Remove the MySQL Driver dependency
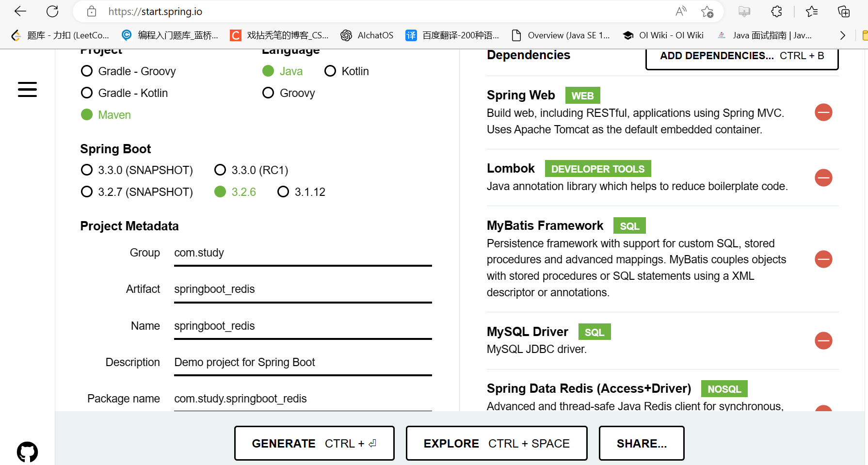868x465 pixels. (x=823, y=341)
